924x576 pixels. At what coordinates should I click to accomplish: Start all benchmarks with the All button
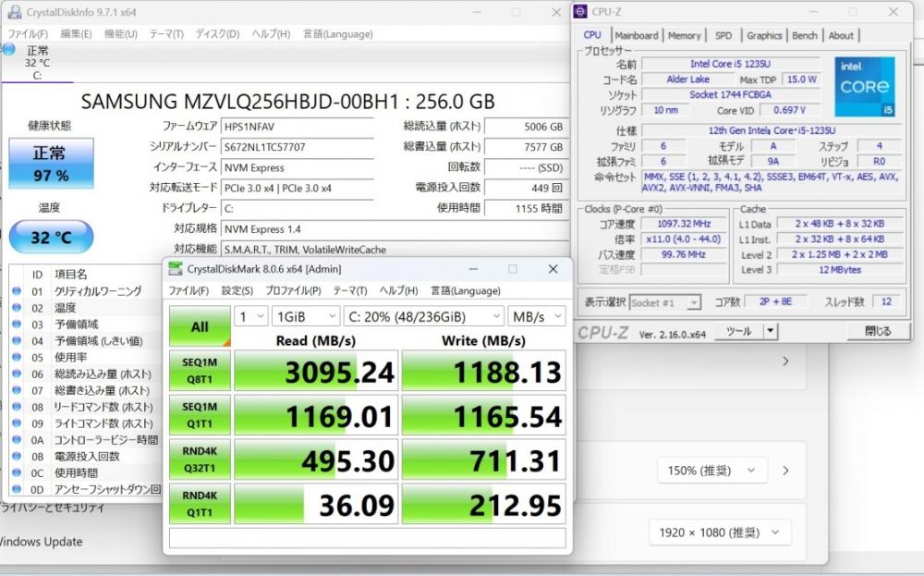point(200,326)
